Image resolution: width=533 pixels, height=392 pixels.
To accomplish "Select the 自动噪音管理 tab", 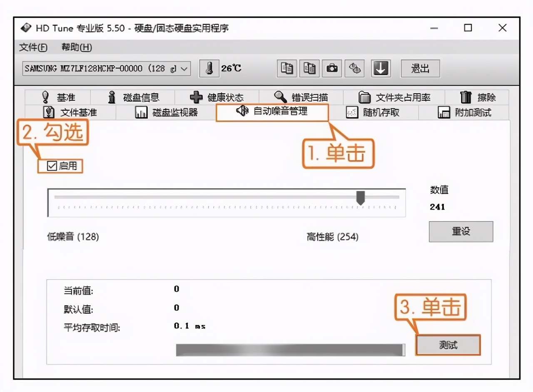I will (272, 112).
